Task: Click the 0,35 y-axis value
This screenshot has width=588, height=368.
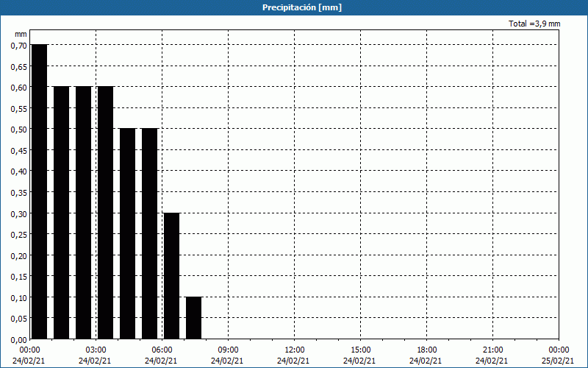Action: tap(19, 193)
